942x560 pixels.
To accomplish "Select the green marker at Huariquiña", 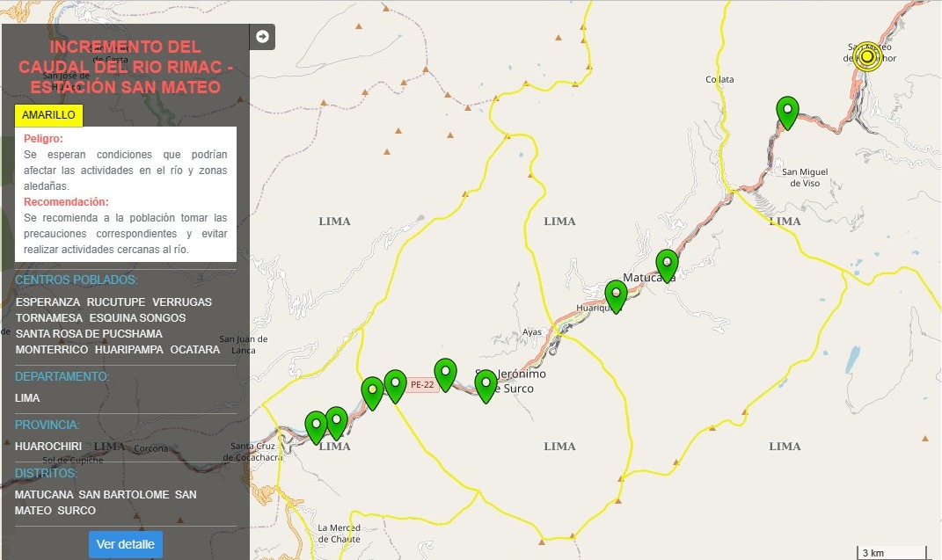I will pyautogui.click(x=616, y=296).
